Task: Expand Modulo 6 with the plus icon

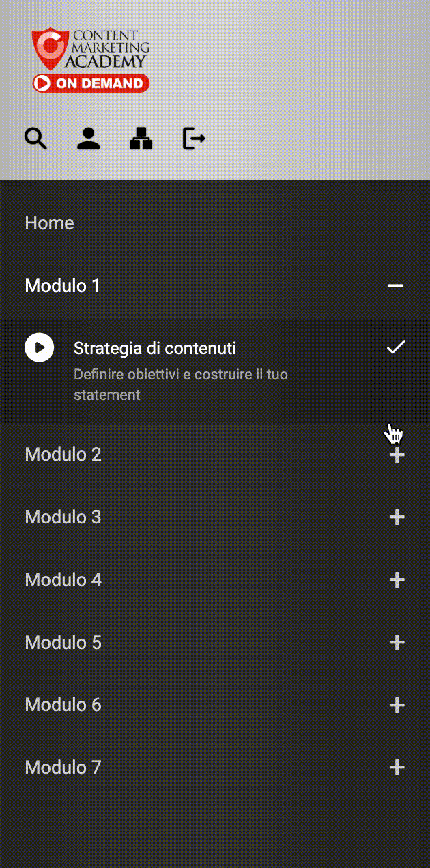Action: tap(397, 705)
